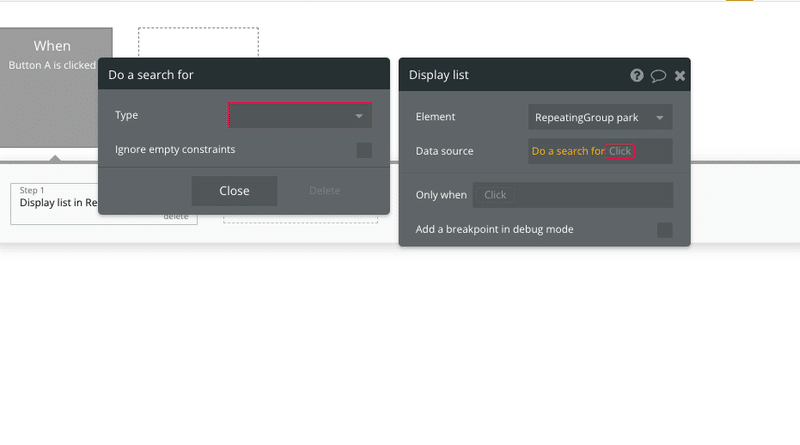Click the delete link on Step 1
The width and height of the screenshot is (800, 445).
tap(176, 217)
